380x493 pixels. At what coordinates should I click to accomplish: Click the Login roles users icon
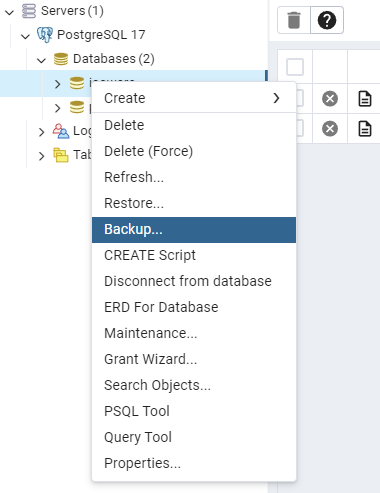coord(61,131)
